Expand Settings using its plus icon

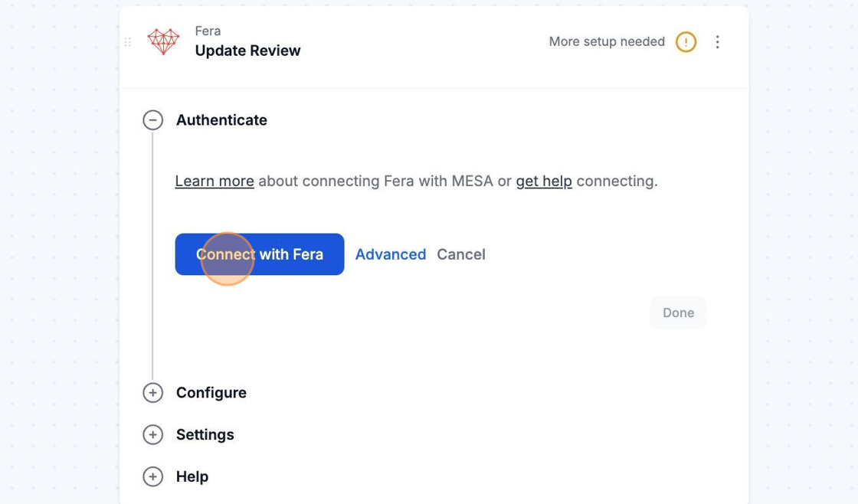(x=153, y=435)
